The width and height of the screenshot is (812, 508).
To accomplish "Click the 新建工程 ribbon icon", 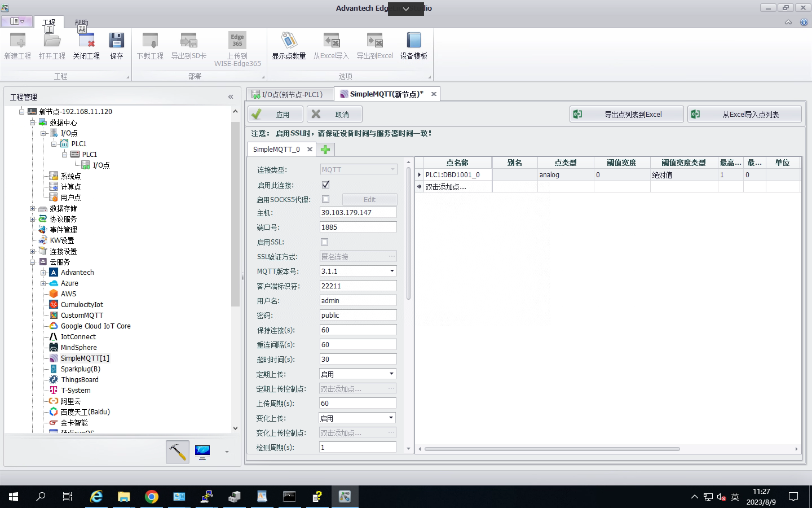I will tap(17, 46).
